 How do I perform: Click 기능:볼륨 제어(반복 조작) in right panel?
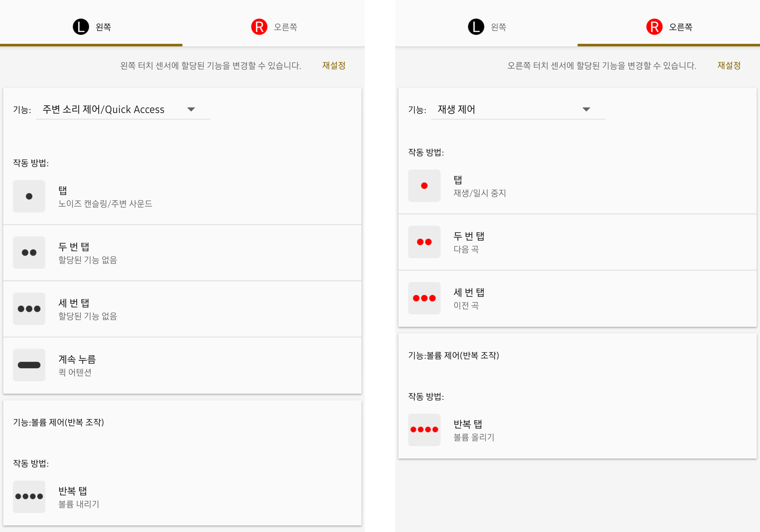(454, 355)
